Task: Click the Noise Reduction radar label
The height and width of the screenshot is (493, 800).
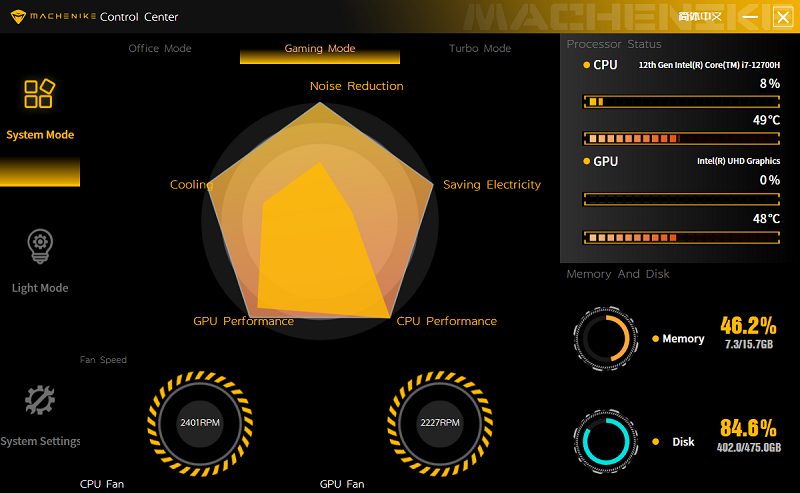Action: (356, 86)
